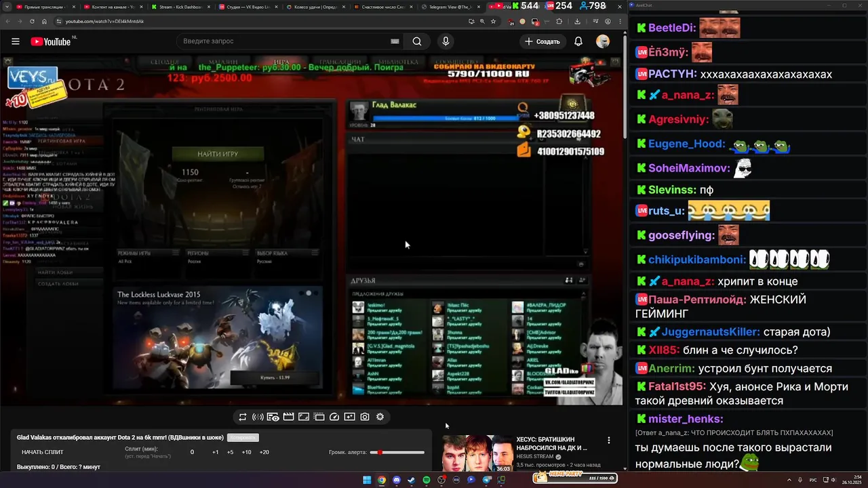868x488 pixels.
Task: Start voice search with microphone icon
Action: click(446, 41)
